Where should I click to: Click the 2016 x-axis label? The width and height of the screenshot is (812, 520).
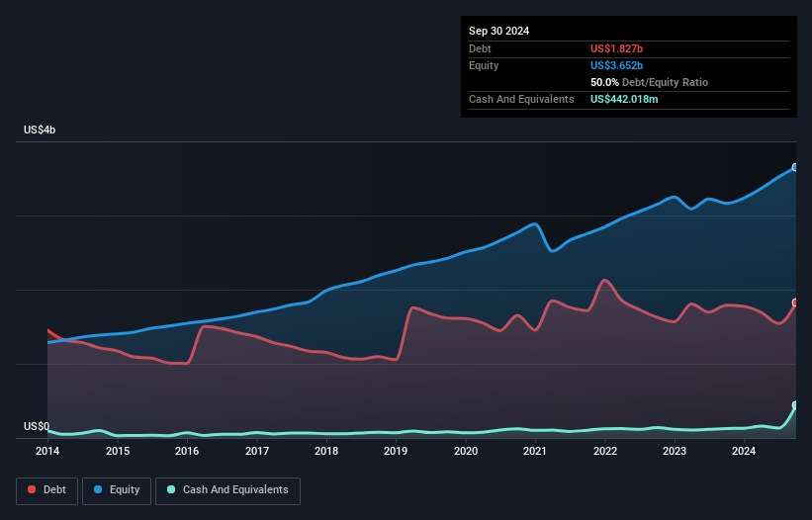point(187,451)
